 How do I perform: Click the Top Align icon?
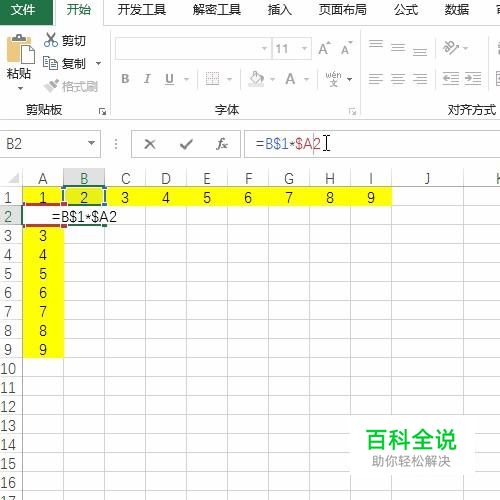(376, 44)
